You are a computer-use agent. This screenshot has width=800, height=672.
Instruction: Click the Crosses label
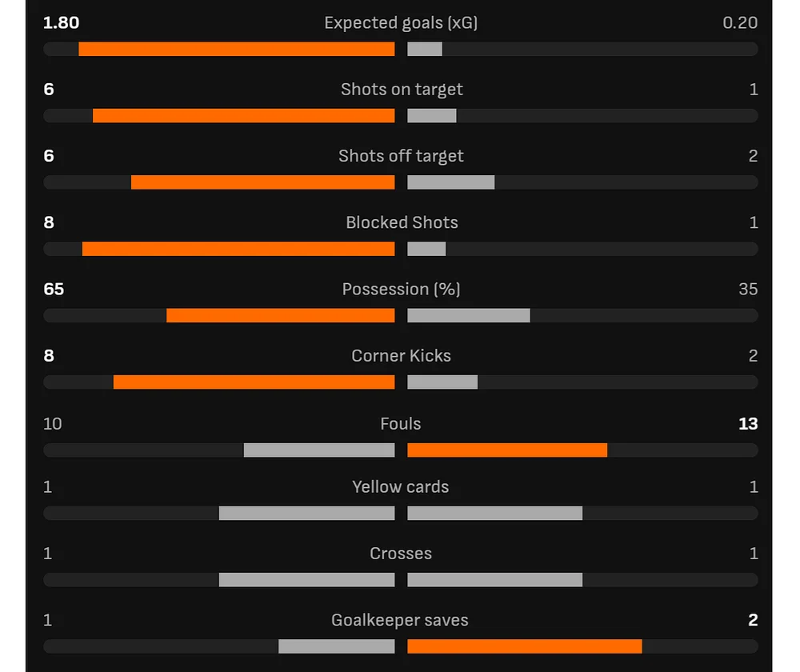401,554
